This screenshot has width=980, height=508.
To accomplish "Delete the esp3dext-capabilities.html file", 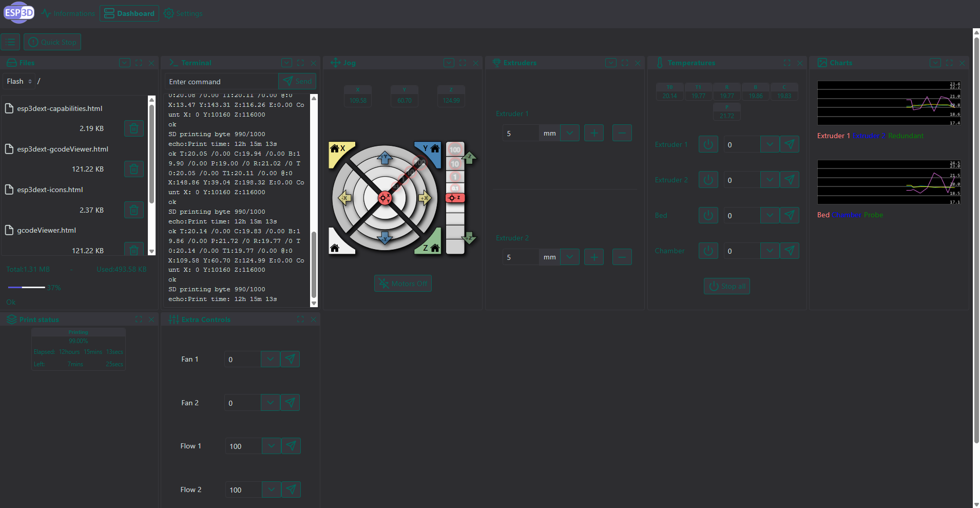I will pos(133,128).
